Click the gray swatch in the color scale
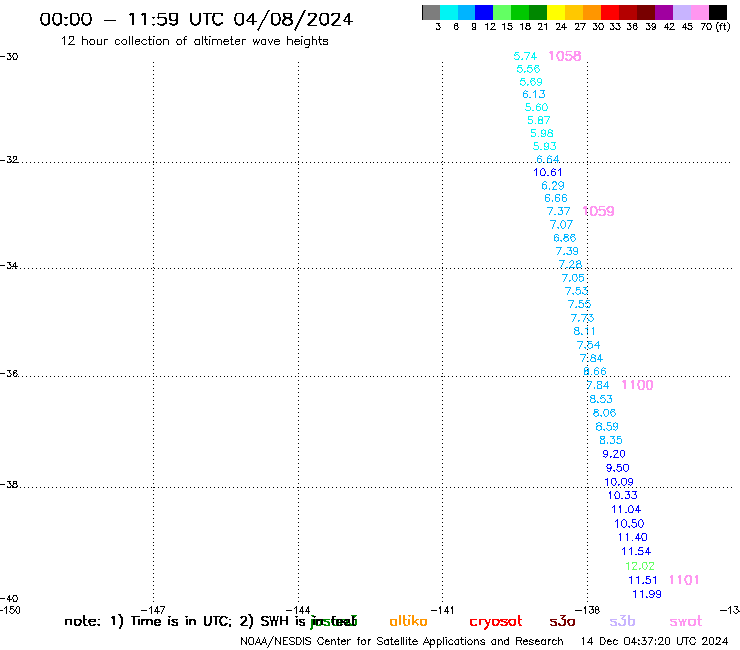The width and height of the screenshot is (740, 650). point(431,12)
